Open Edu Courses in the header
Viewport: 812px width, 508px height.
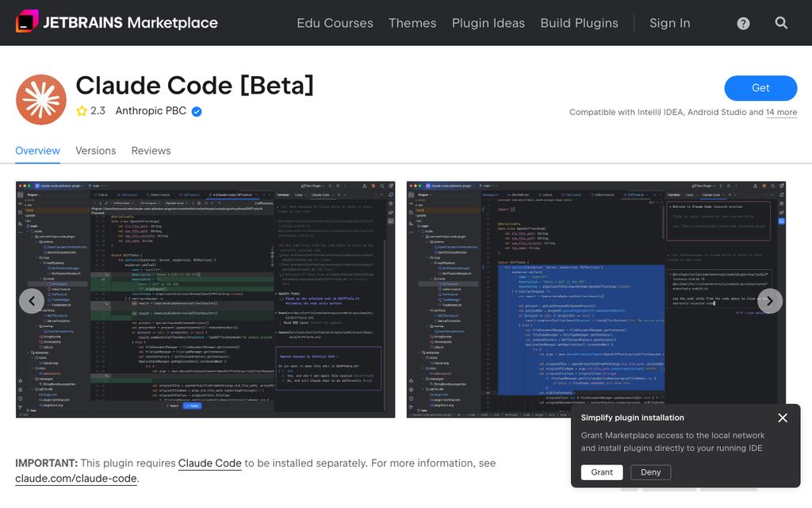click(335, 23)
